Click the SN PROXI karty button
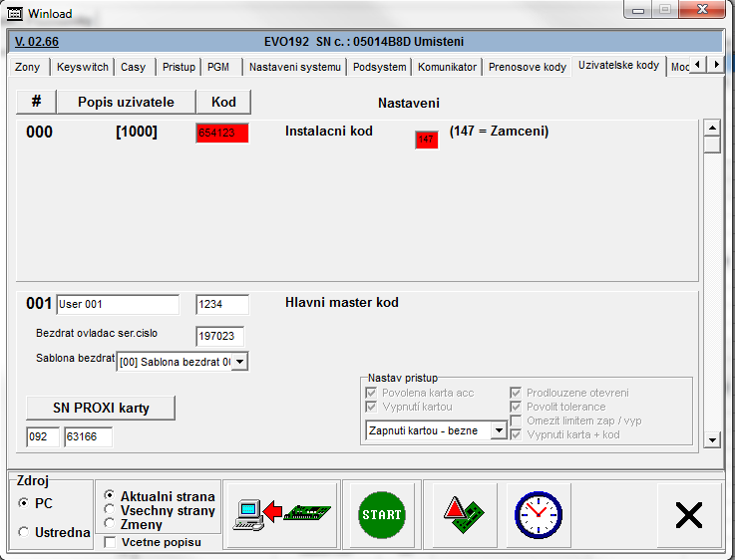The image size is (735, 560). point(100,408)
